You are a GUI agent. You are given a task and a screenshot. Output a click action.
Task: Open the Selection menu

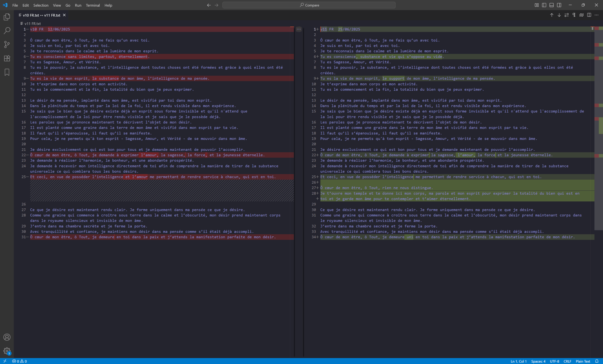click(41, 5)
